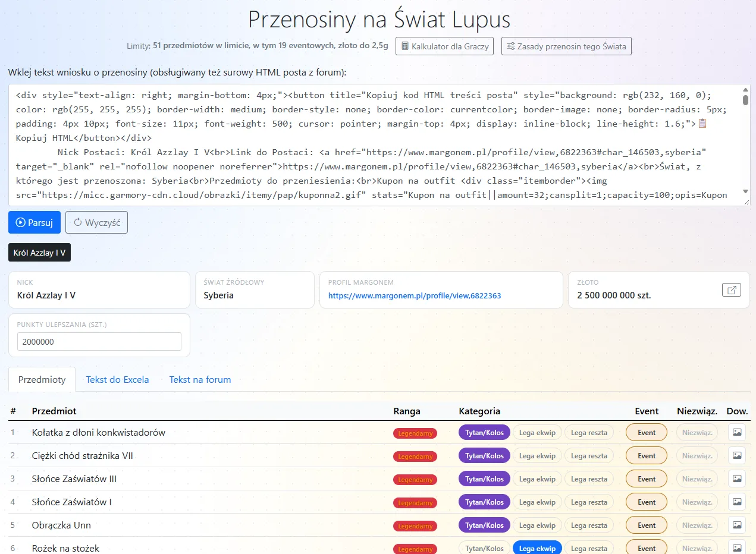
Task: Toggle Niezwiąz. for Słońce Zaświatów III
Action: [x=697, y=479]
